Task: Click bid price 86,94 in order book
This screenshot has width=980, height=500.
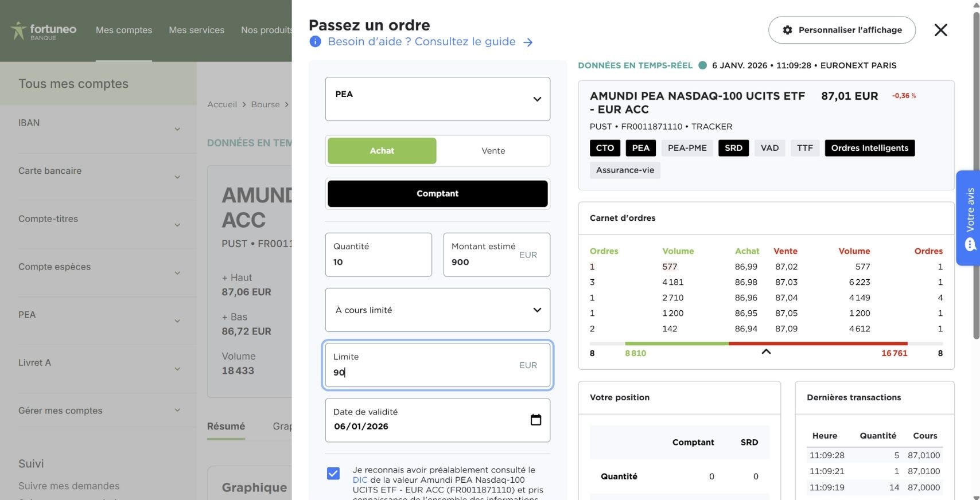Action: coord(746,329)
